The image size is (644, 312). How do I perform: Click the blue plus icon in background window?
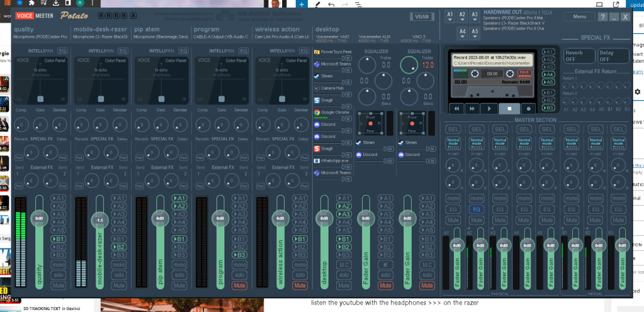[x=302, y=4]
